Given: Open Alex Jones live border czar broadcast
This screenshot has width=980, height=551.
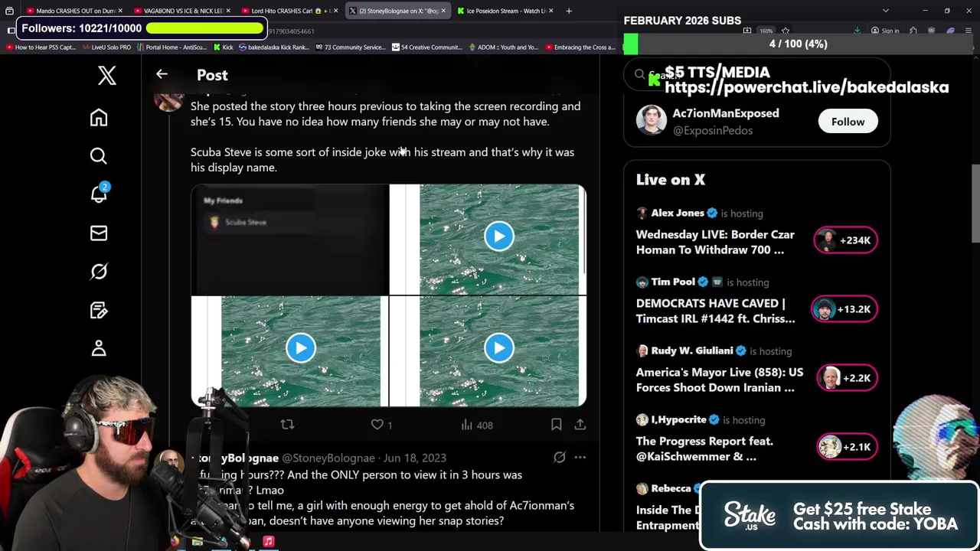Looking at the screenshot, I should pos(714,242).
